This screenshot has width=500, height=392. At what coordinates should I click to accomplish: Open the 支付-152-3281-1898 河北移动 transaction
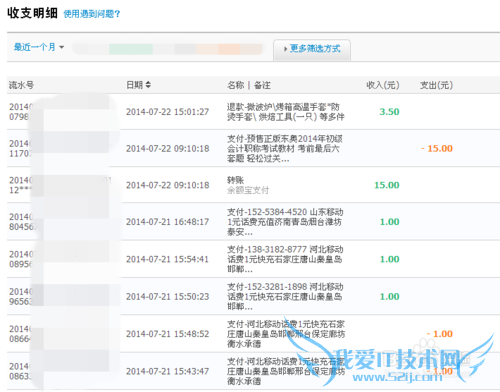[x=285, y=296]
